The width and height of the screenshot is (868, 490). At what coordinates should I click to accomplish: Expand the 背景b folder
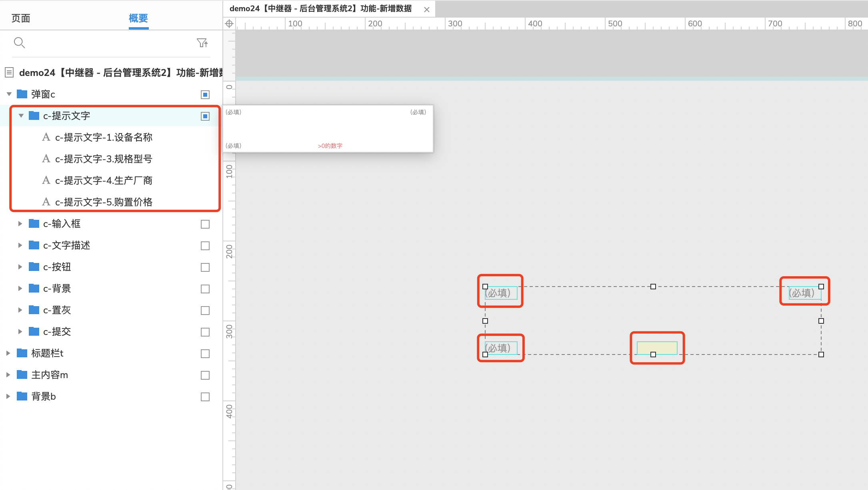coord(8,396)
